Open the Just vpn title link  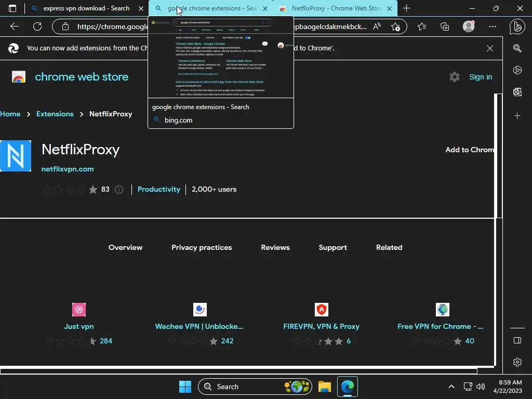[x=79, y=326]
